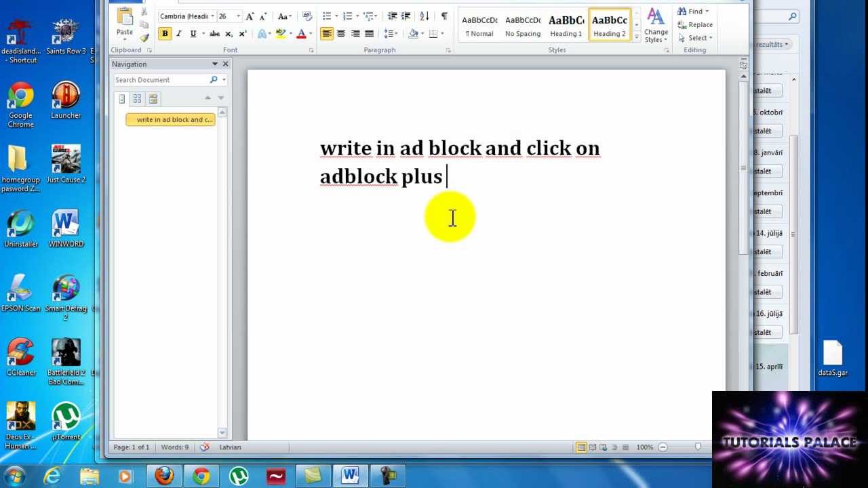
Task: Show the Browse Headings navigation view
Action: (122, 99)
